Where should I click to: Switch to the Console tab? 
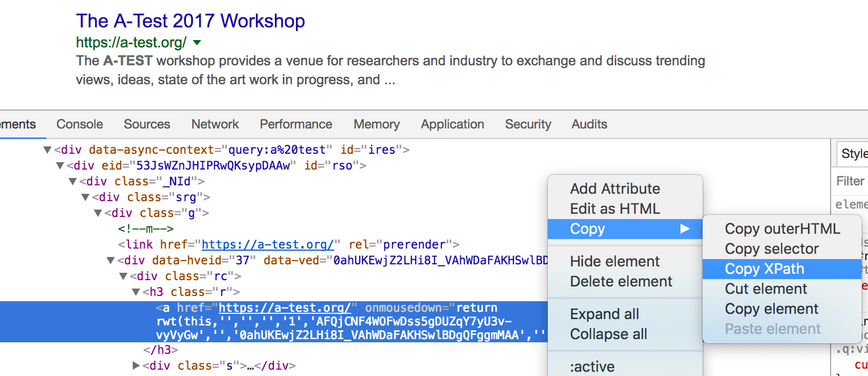point(80,124)
